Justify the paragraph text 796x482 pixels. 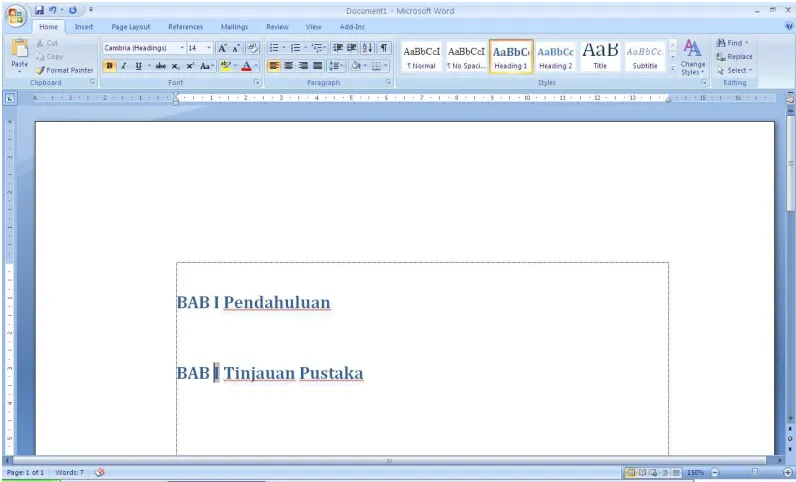[318, 66]
